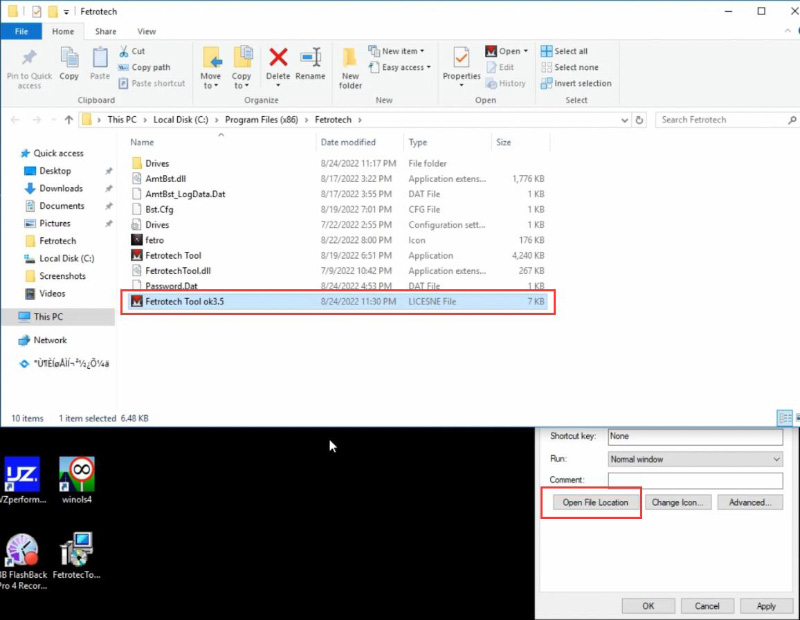Image resolution: width=800 pixels, height=620 pixels.
Task: Switch to View ribbon tab
Action: pos(146,32)
